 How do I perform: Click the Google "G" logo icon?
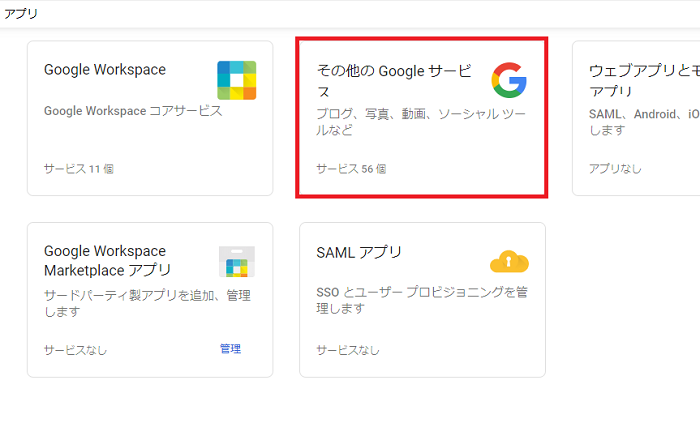(509, 80)
